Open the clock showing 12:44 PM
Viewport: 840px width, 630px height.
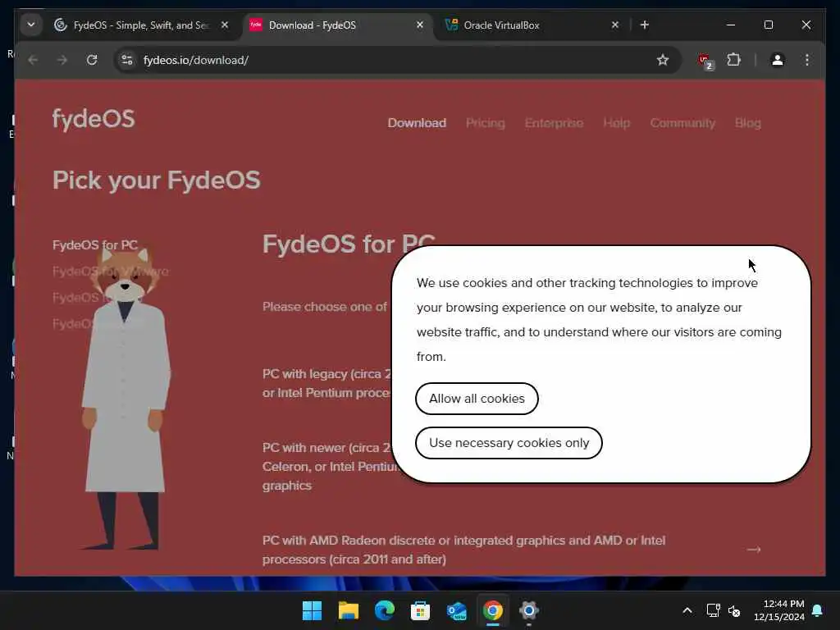pyautogui.click(x=779, y=610)
